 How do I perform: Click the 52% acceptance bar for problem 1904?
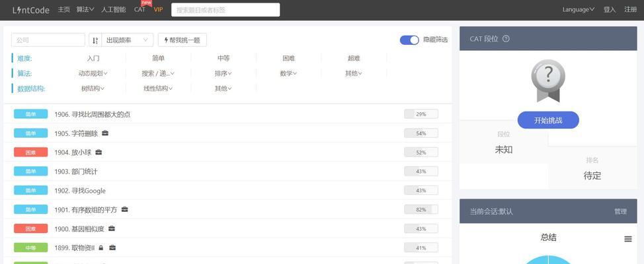pyautogui.click(x=421, y=152)
